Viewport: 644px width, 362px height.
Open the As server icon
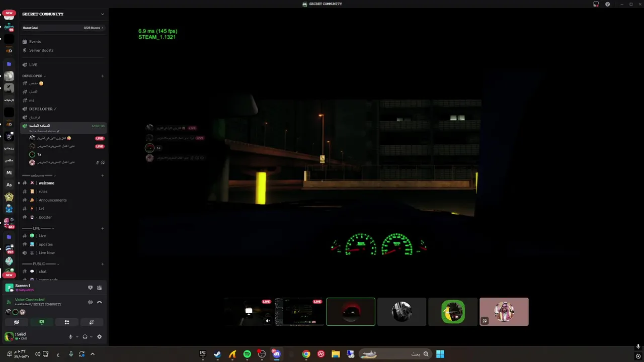pyautogui.click(x=9, y=185)
